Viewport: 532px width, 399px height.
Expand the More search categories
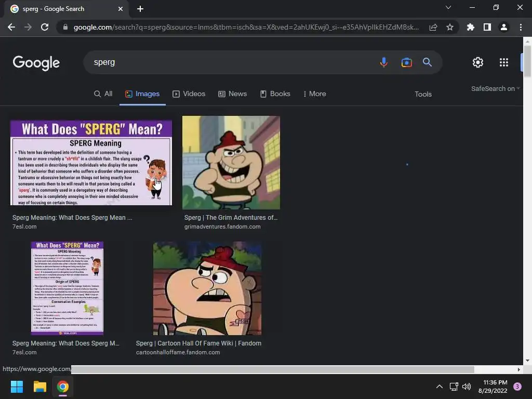click(314, 94)
